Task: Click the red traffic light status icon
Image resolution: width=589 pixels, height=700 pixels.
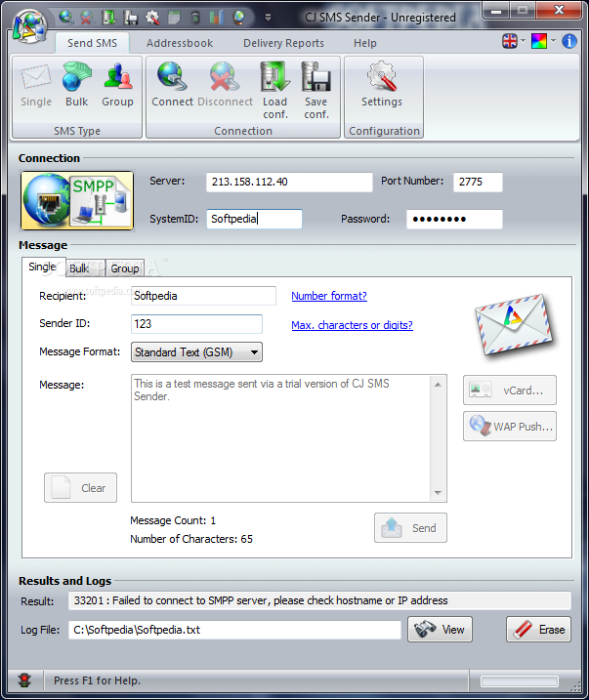Action: click(24, 679)
